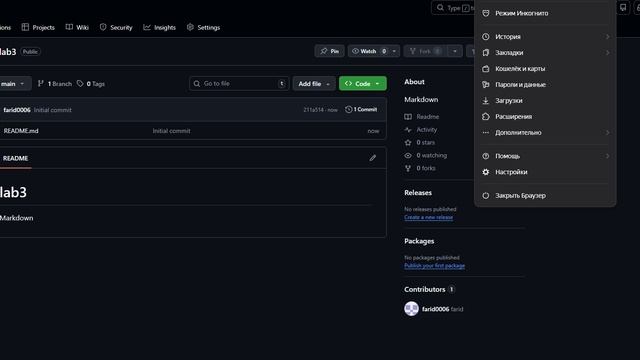The width and height of the screenshot is (640, 360).
Task: Click the history clock icon
Action: [486, 37]
